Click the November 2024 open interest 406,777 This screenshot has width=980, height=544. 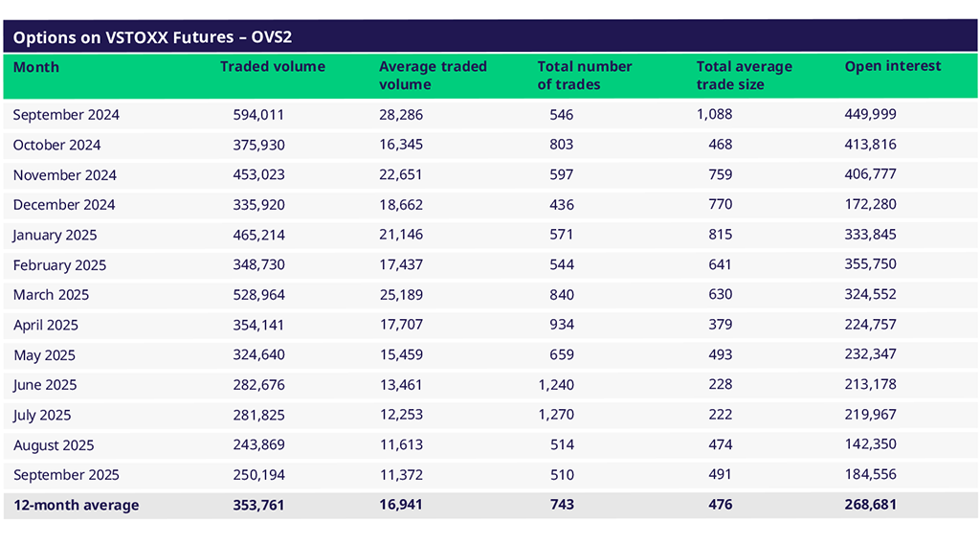[870, 174]
